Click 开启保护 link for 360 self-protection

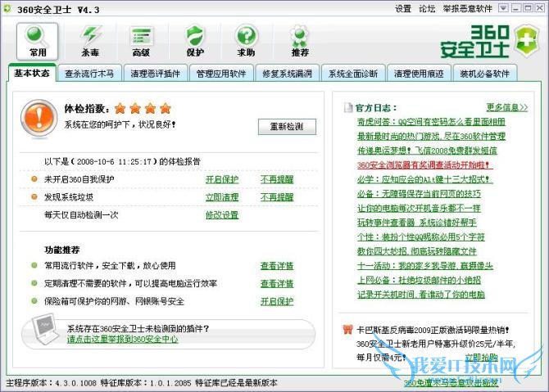point(221,179)
